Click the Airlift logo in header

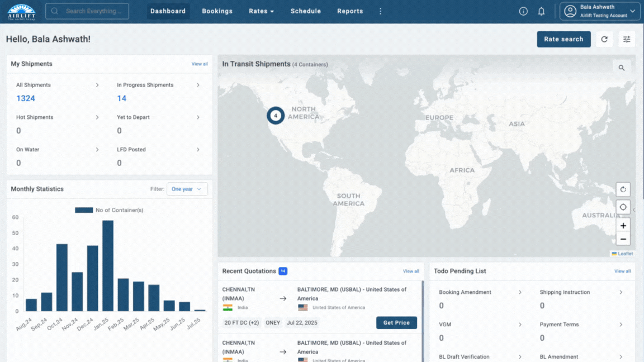(21, 11)
